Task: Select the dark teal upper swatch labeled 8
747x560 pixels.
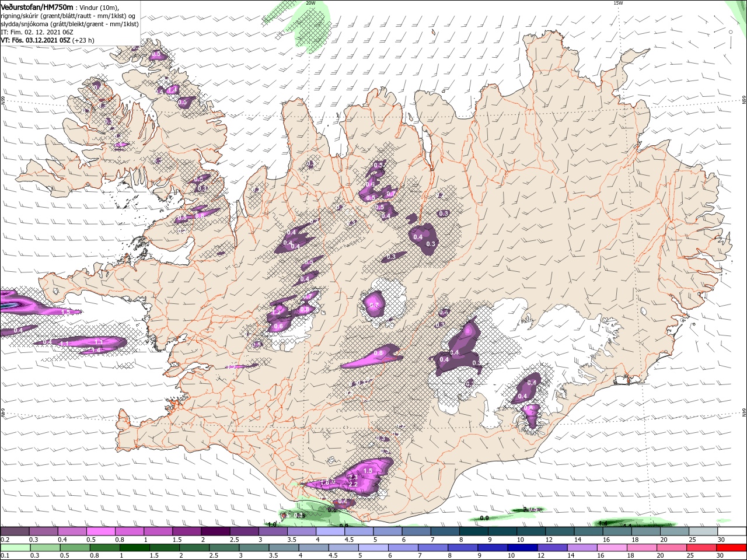Action: (474, 531)
